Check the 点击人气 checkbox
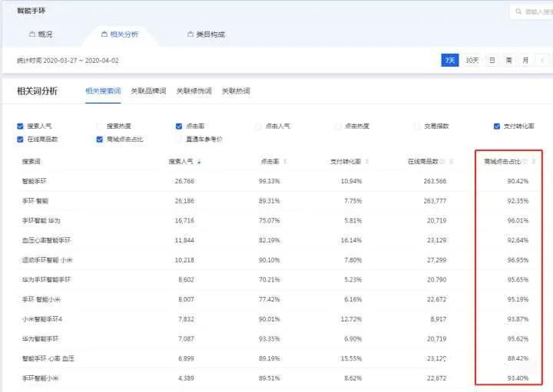Image resolution: width=553 pixels, height=392 pixels. pos(258,126)
